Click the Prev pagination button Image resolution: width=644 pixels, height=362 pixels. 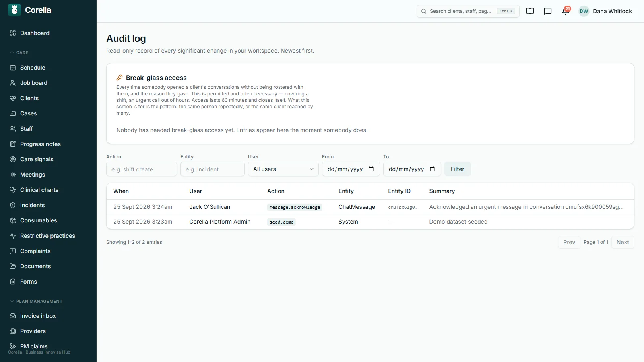click(569, 242)
